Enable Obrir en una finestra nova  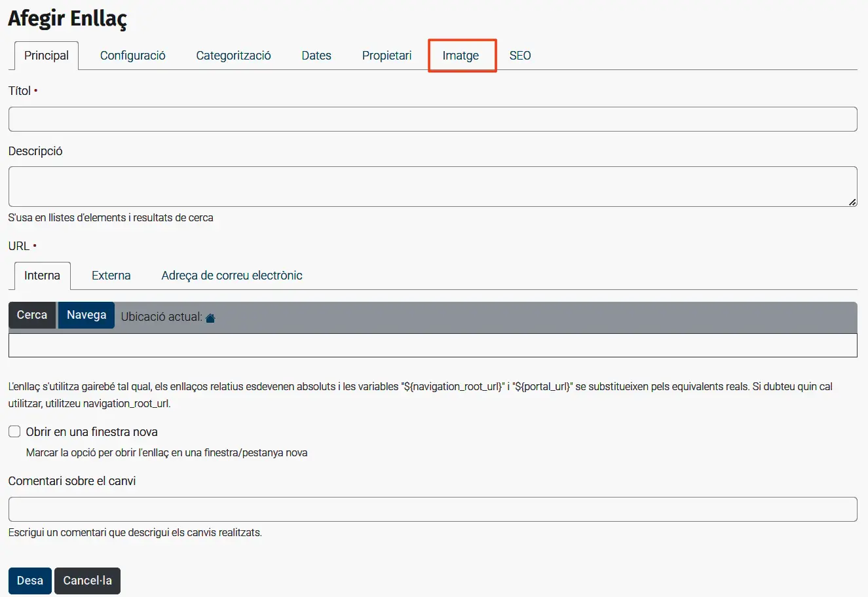tap(14, 431)
